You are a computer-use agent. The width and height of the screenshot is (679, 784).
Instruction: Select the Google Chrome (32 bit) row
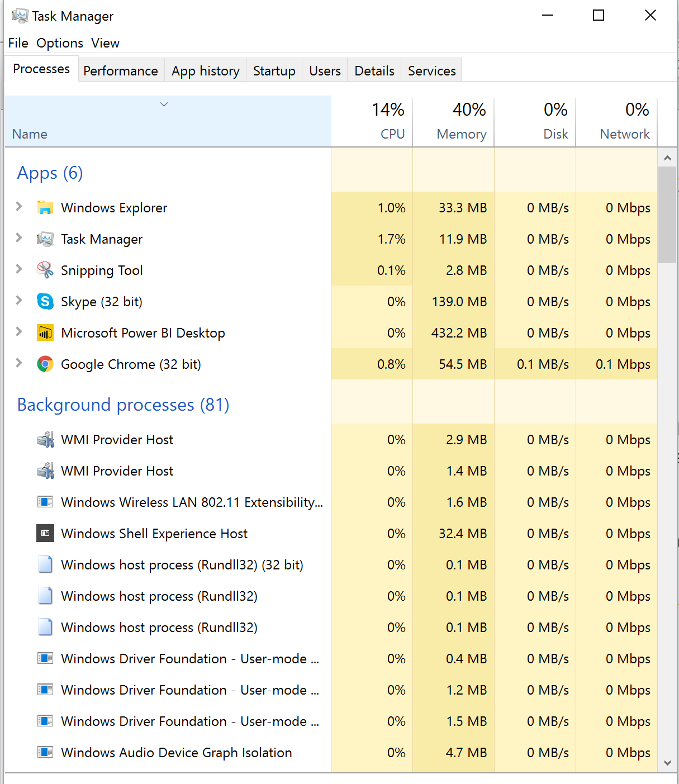pyautogui.click(x=331, y=364)
